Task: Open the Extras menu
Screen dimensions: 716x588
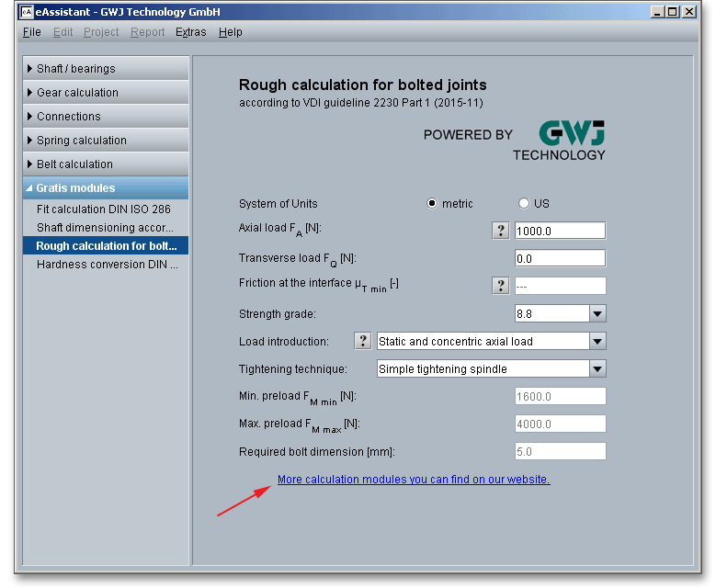Action: [191, 32]
